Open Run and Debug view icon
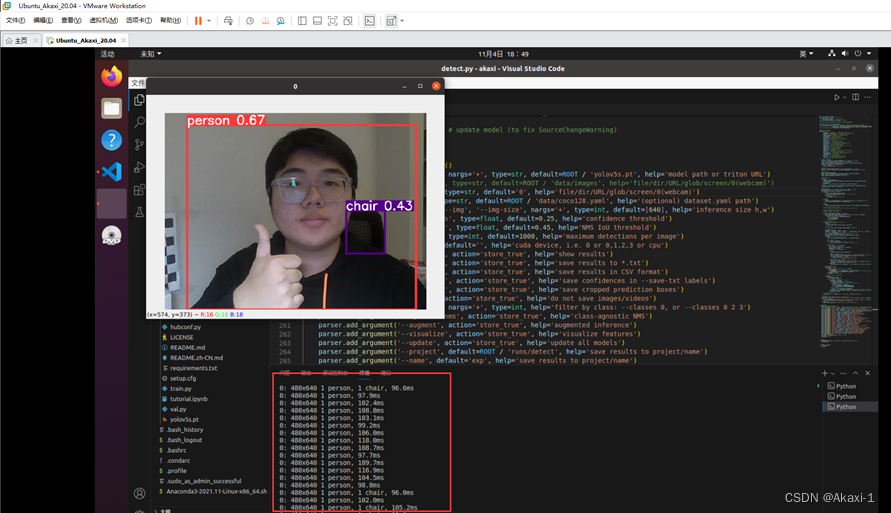This screenshot has height=513, width=891. point(139,167)
